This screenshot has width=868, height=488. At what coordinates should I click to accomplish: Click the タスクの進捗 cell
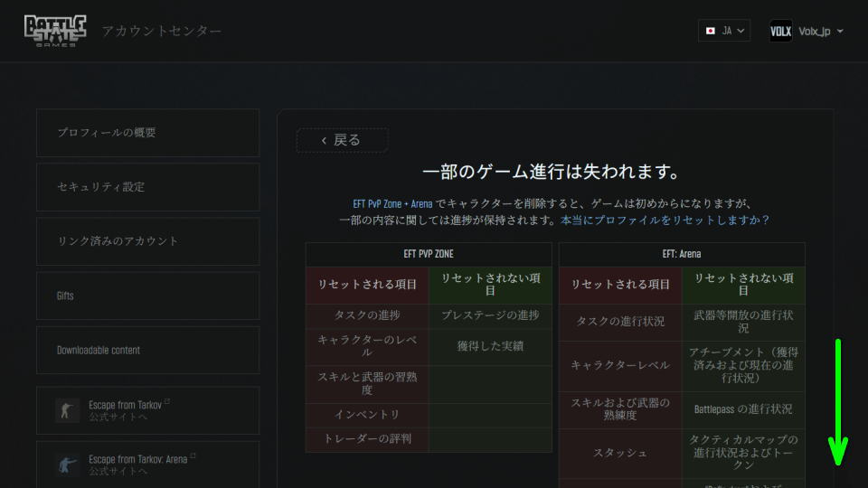click(x=367, y=315)
